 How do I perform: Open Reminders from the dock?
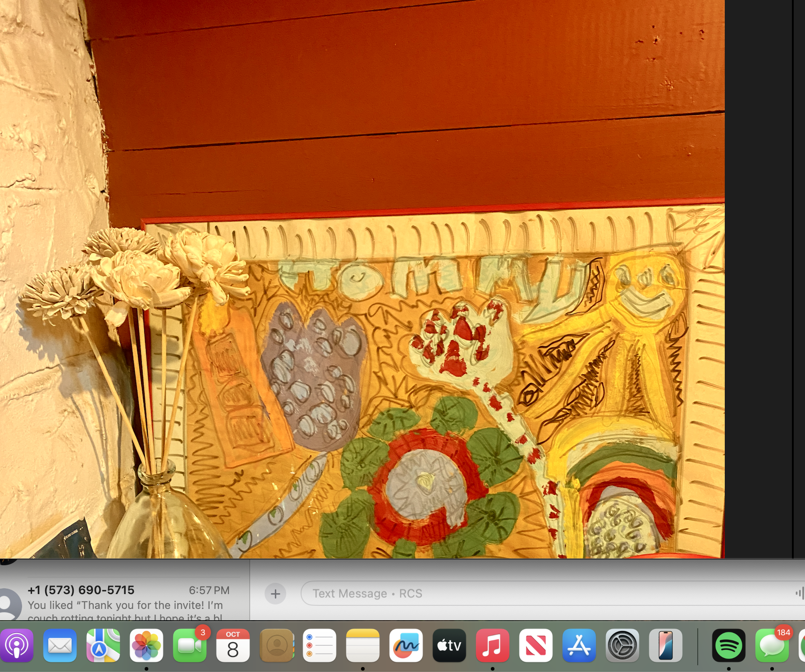tap(320, 645)
